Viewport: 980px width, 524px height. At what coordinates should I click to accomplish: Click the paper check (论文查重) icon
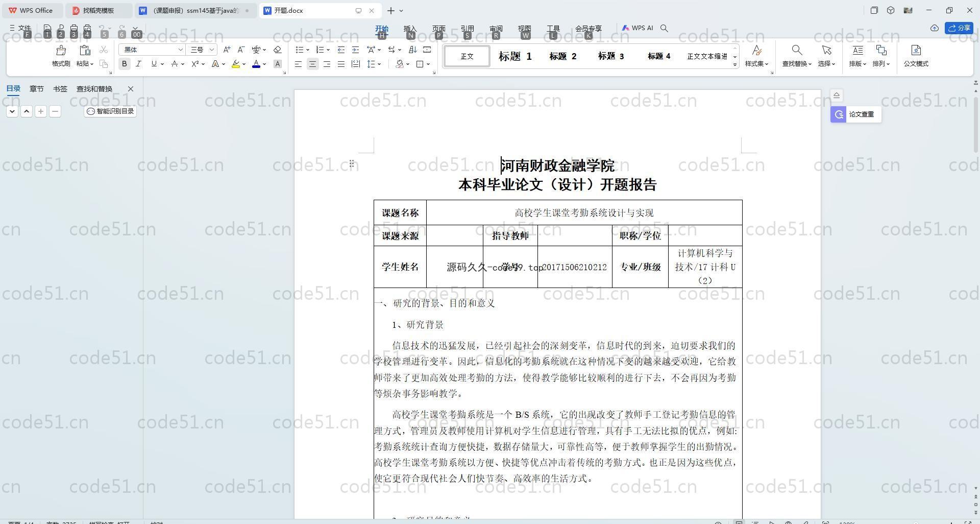click(839, 114)
